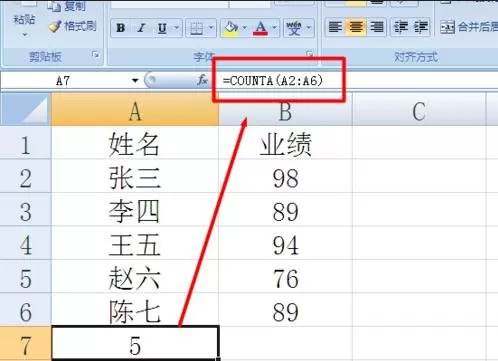
Task: Open underline style dropdown arrow
Action: [x=177, y=28]
